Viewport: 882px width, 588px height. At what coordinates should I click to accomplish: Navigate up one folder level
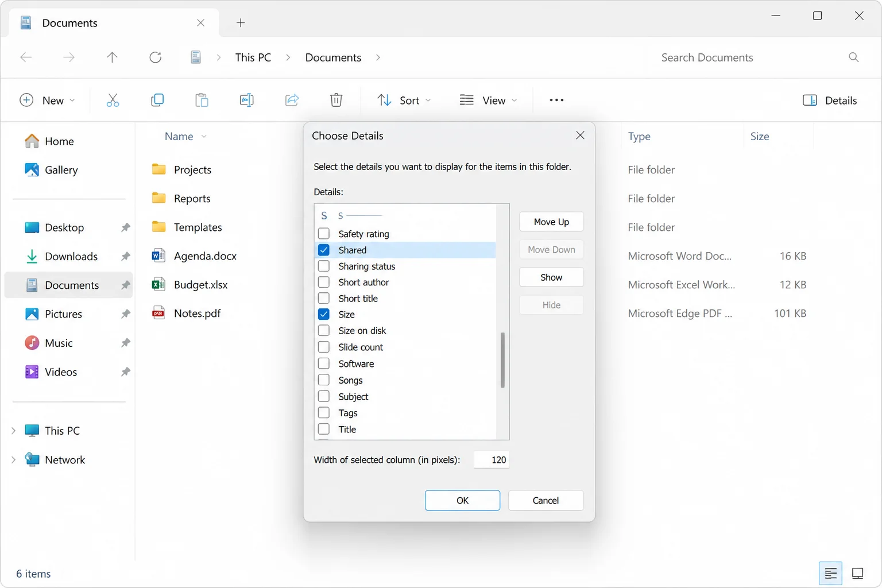coord(112,57)
